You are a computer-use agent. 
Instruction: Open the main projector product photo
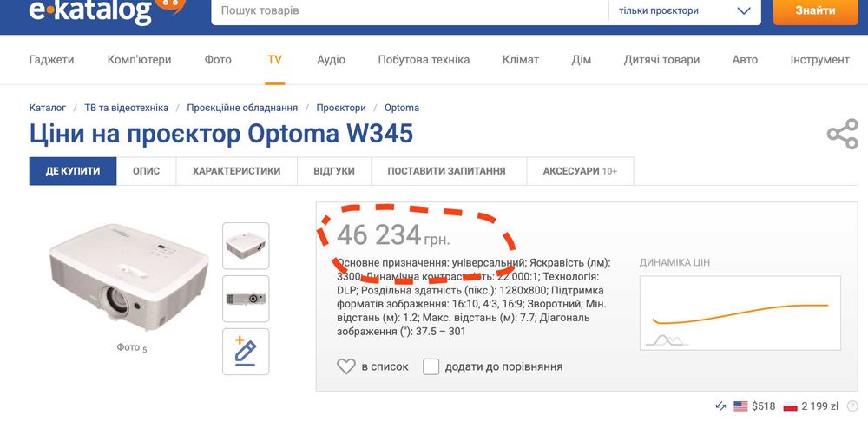click(x=128, y=278)
